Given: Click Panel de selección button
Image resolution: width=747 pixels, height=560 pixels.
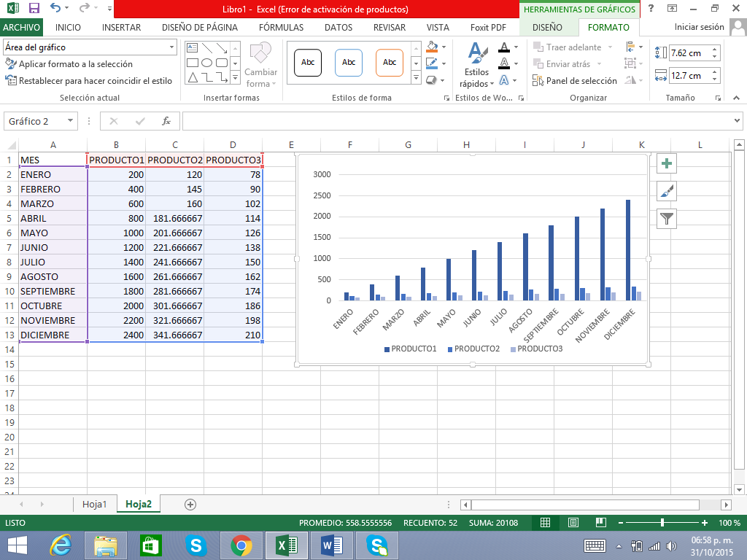Looking at the screenshot, I should (x=575, y=81).
